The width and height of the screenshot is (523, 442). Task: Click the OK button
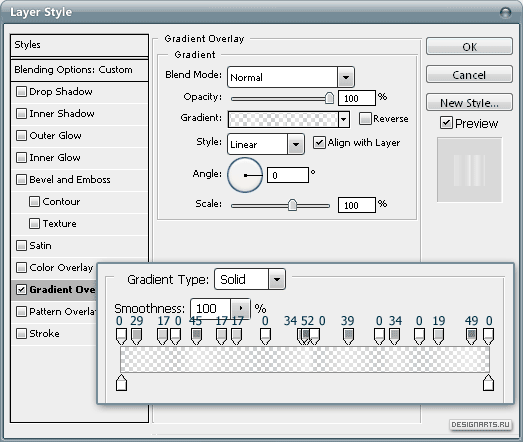tap(469, 47)
